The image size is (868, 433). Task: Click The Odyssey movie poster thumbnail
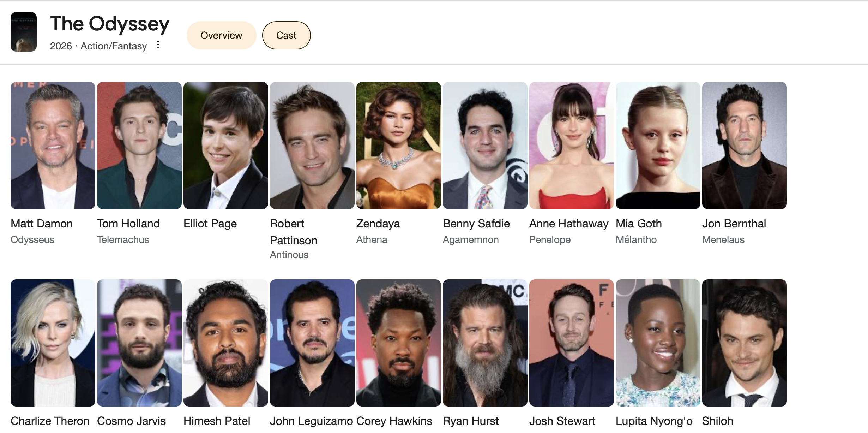[x=24, y=32]
